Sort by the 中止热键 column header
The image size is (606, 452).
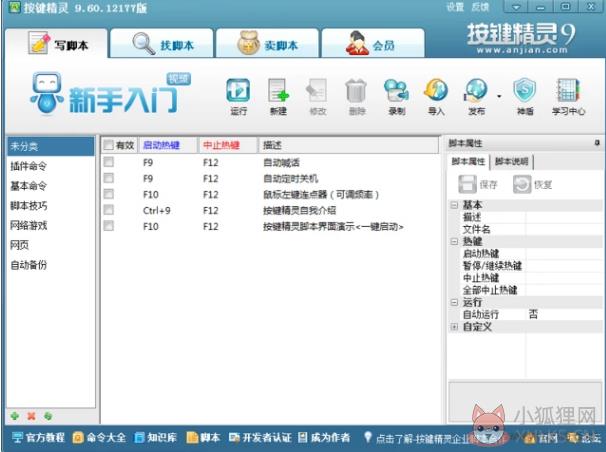click(x=228, y=145)
